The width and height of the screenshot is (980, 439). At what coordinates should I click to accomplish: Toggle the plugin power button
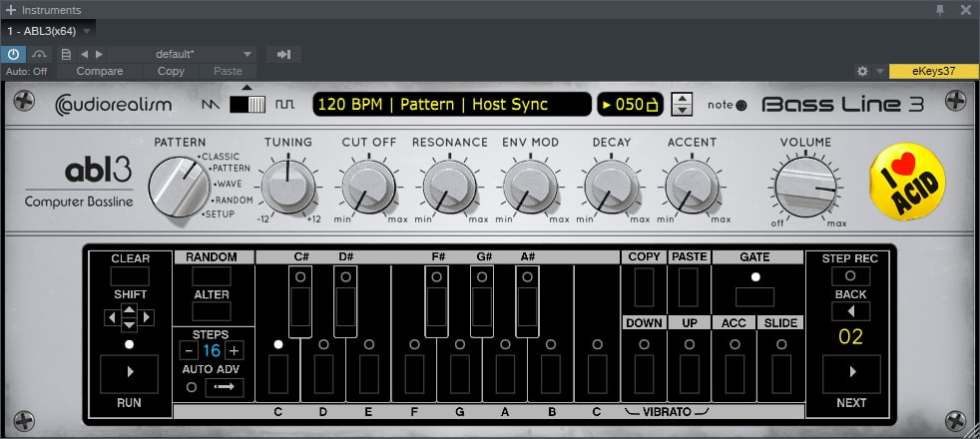coord(13,54)
